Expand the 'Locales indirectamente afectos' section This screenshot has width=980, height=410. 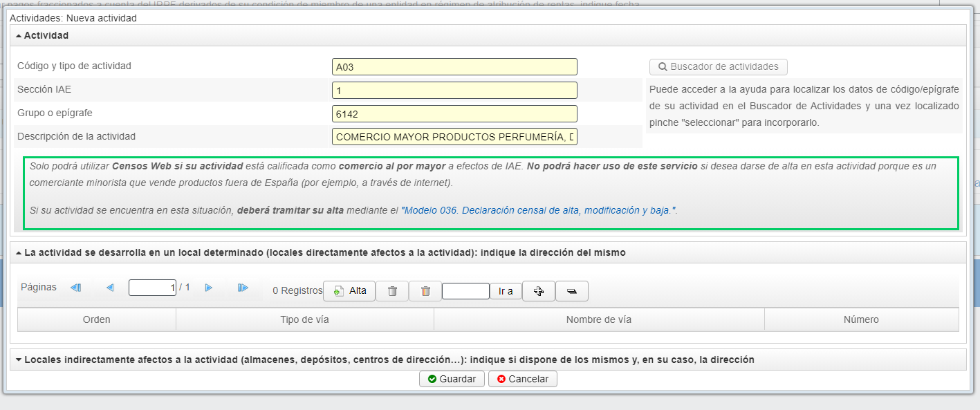[x=19, y=360]
